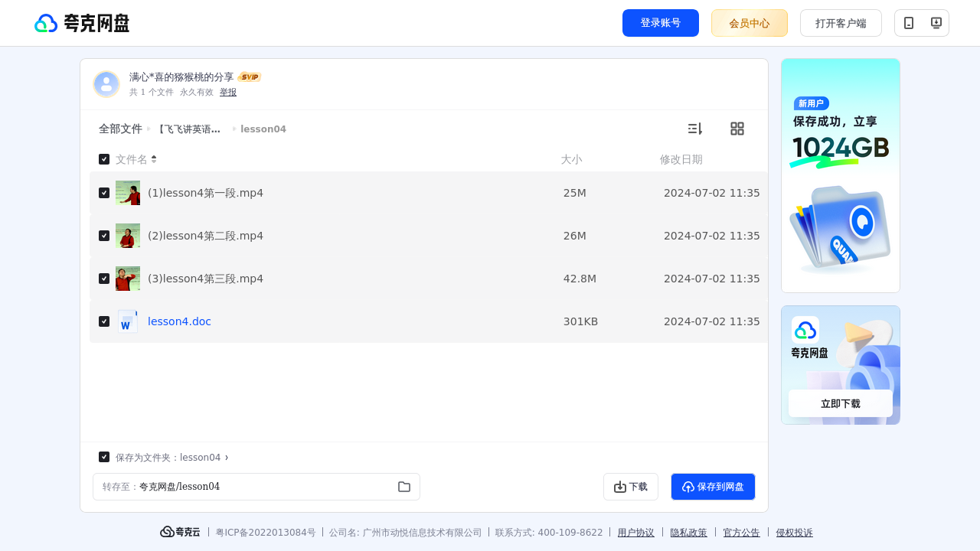This screenshot has height=551, width=980.
Task: Open the lesson4.doc file link
Action: point(179,321)
